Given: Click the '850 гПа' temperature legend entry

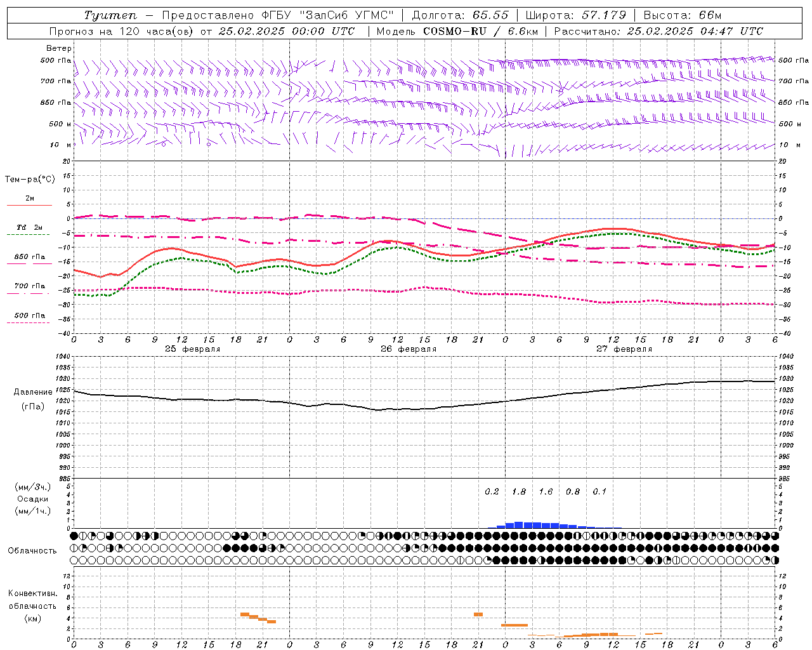Looking at the screenshot, I should coord(29,257).
